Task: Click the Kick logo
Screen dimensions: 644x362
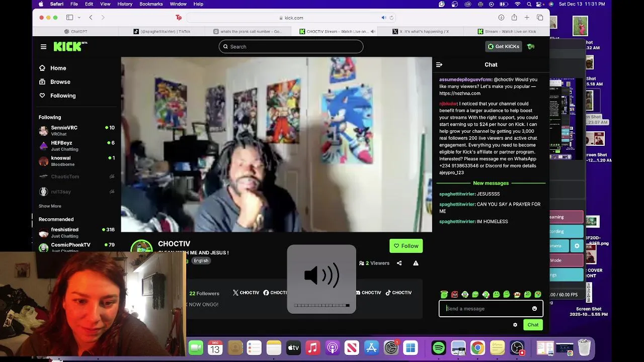Action: 70,46
